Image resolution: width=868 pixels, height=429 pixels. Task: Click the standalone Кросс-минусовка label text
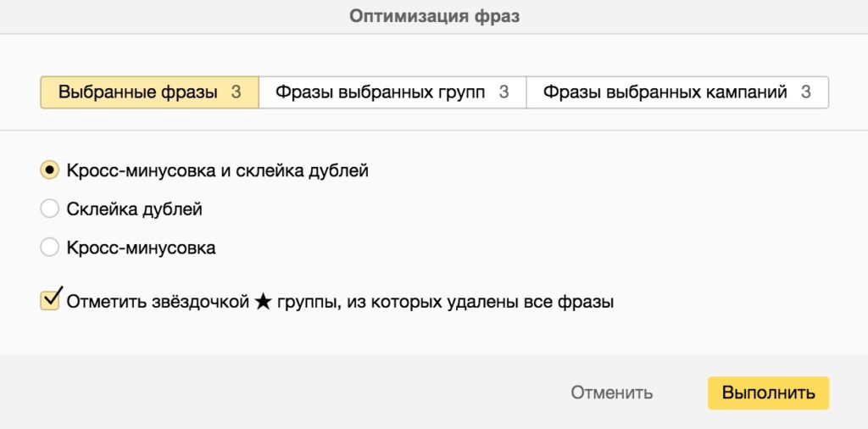[142, 248]
